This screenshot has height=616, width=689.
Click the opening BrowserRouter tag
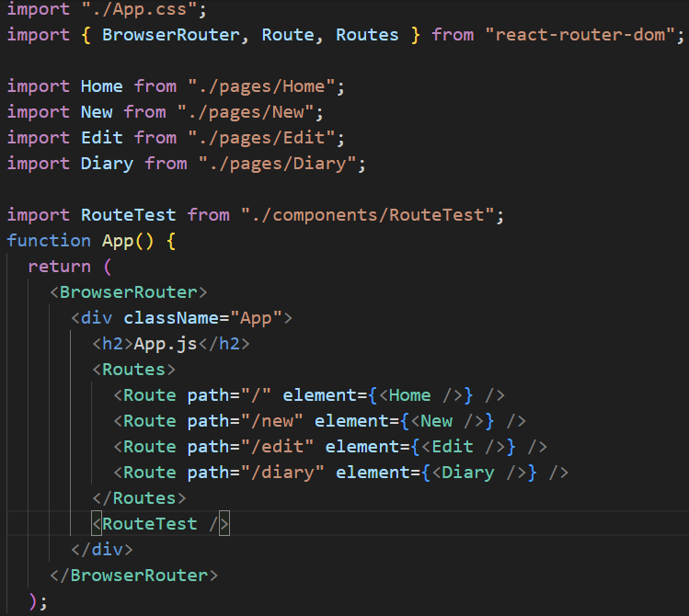[x=128, y=292]
